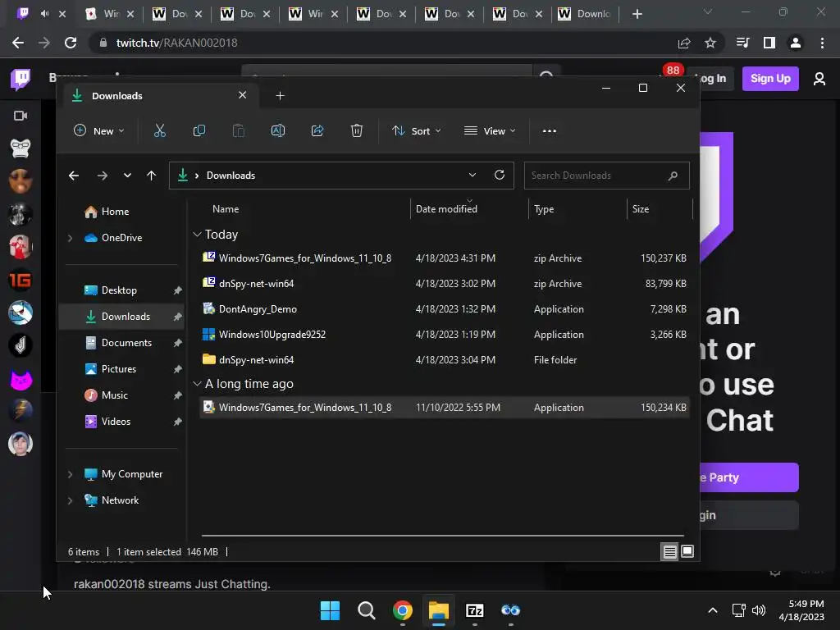
Task: Click the Twitch logo home icon
Action: [21, 80]
